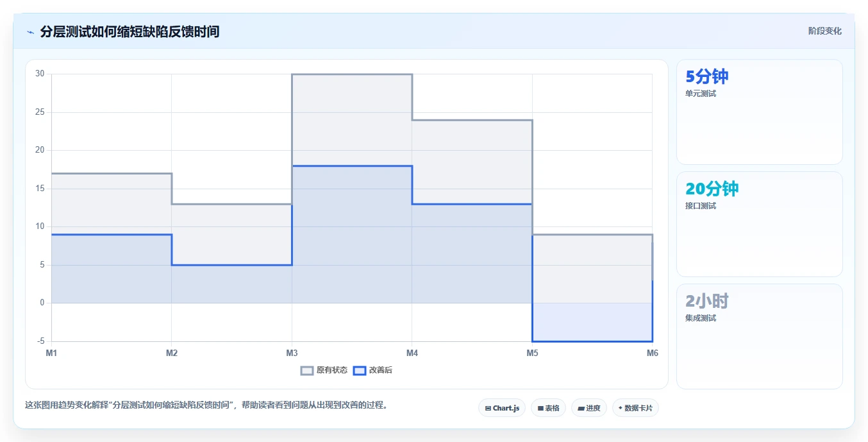Click the icon inside the 进度 tag
868x442 pixels.
[x=581, y=408]
